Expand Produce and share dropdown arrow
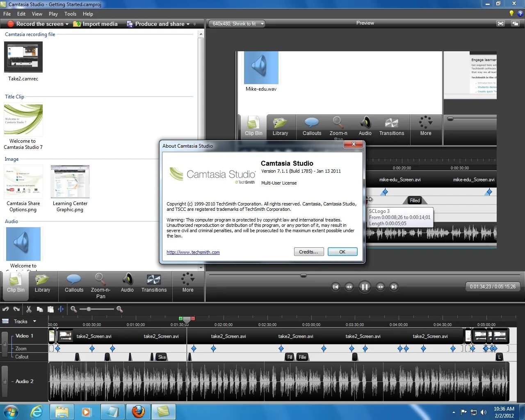The height and width of the screenshot is (420, 525). coord(188,24)
